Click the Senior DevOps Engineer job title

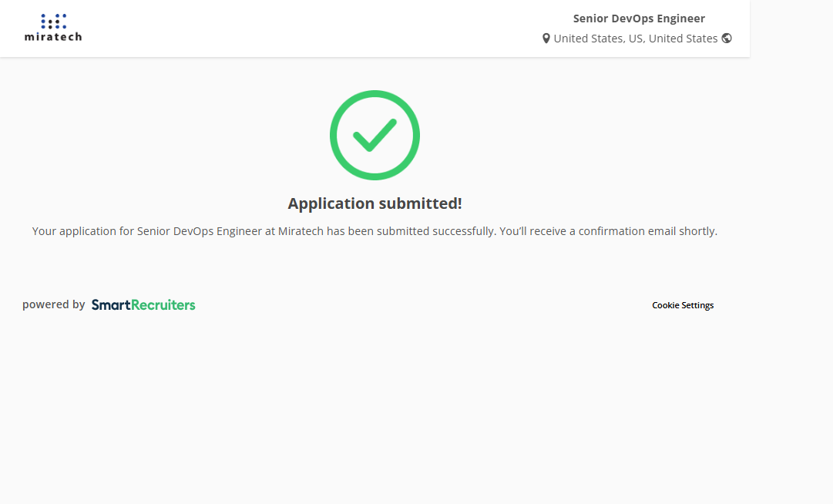point(639,18)
